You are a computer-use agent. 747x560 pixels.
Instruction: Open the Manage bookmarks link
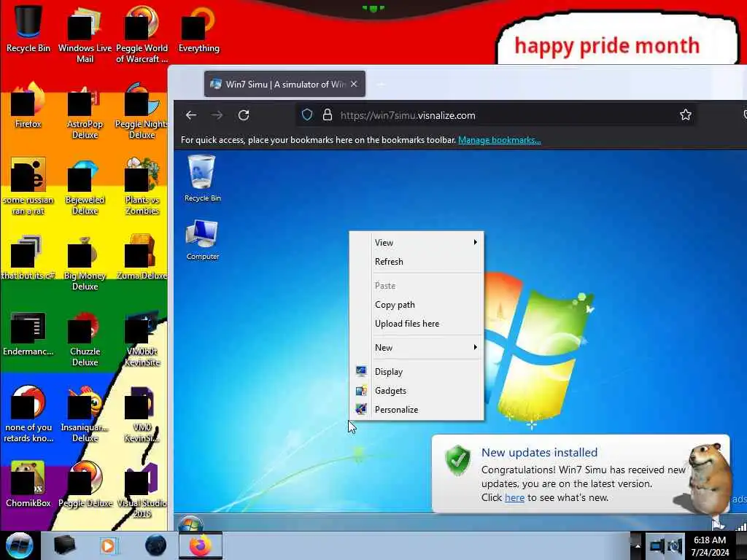pyautogui.click(x=499, y=140)
